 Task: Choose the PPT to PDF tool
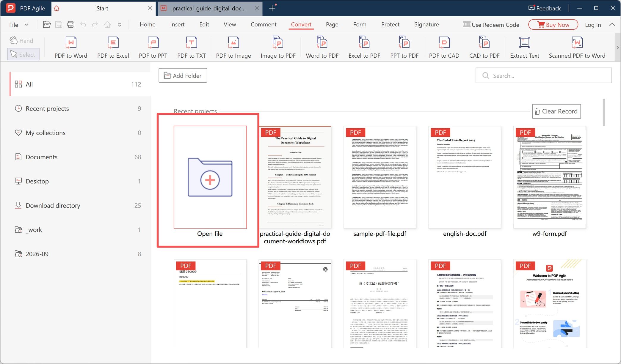pos(404,48)
